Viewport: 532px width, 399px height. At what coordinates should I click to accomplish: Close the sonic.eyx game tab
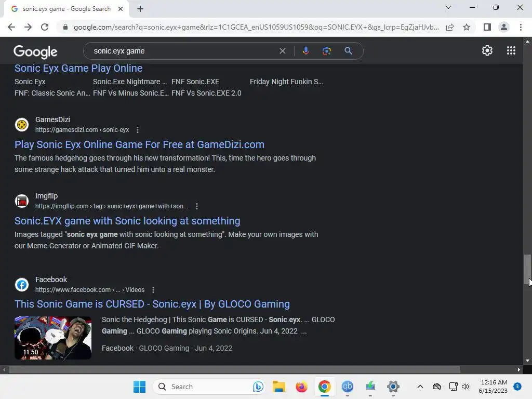(121, 9)
